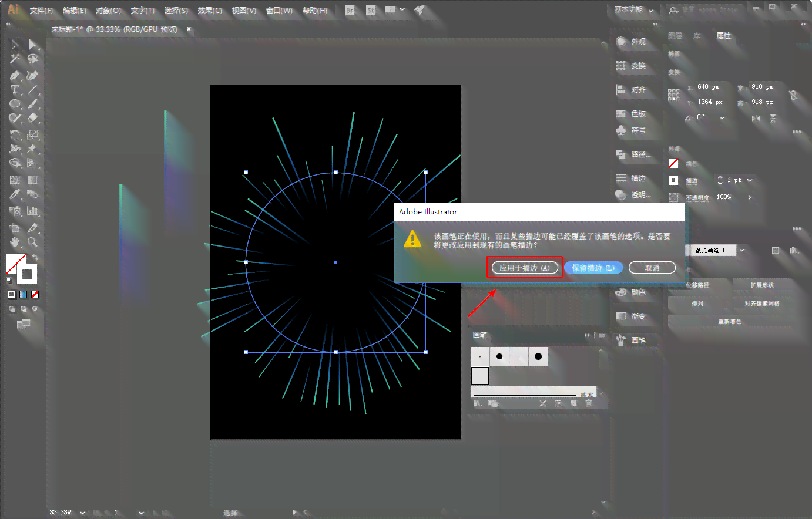
Task: Select the Hand tool
Action: [15, 242]
